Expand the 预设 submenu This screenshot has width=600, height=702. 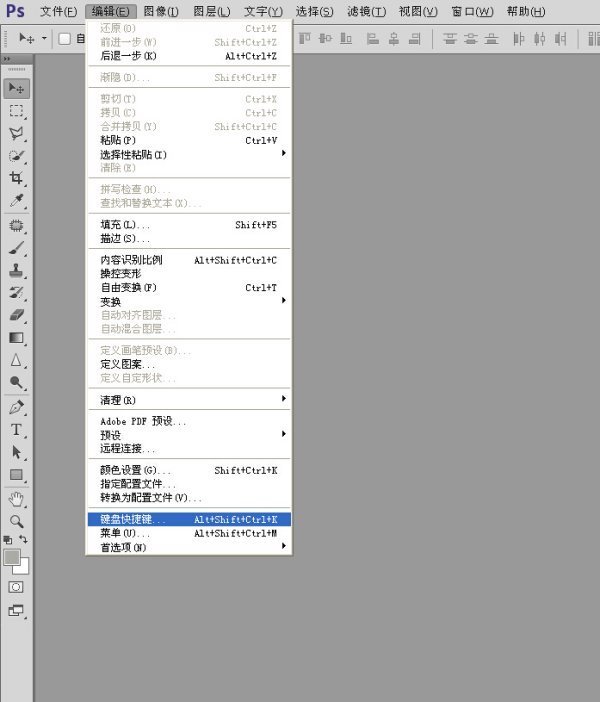pyautogui.click(x=189, y=435)
